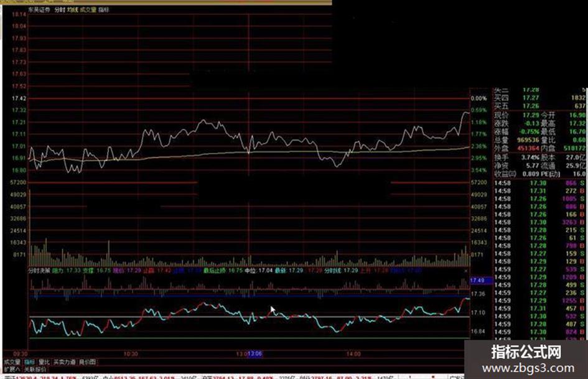Click the 分时线 17.29 indicator value
The height and width of the screenshot is (379, 588).
pyautogui.click(x=342, y=271)
